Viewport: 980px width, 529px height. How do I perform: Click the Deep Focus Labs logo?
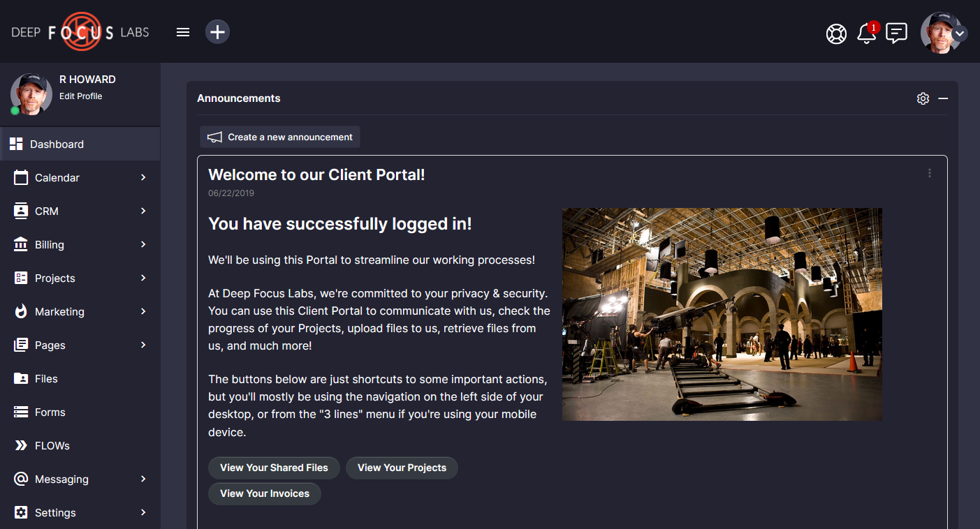(80, 32)
